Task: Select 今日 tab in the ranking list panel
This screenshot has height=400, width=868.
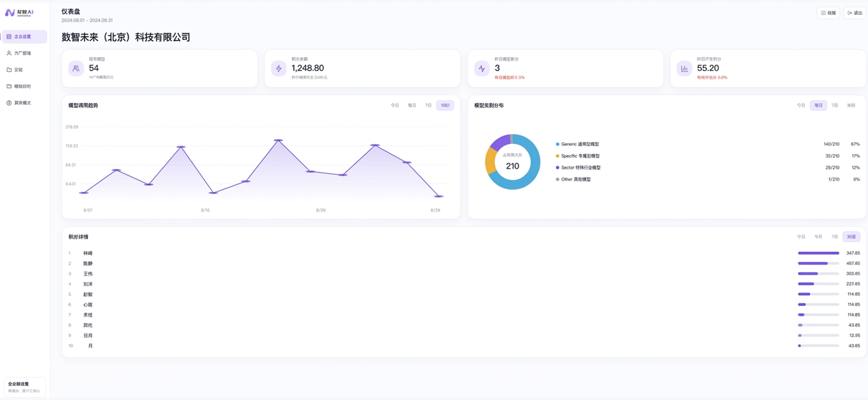Action: point(801,237)
